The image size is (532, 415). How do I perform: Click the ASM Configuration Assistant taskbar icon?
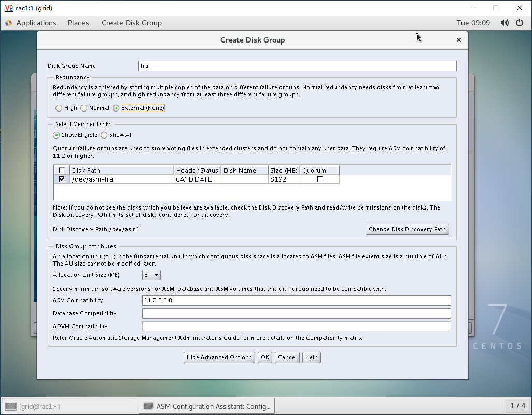148,406
